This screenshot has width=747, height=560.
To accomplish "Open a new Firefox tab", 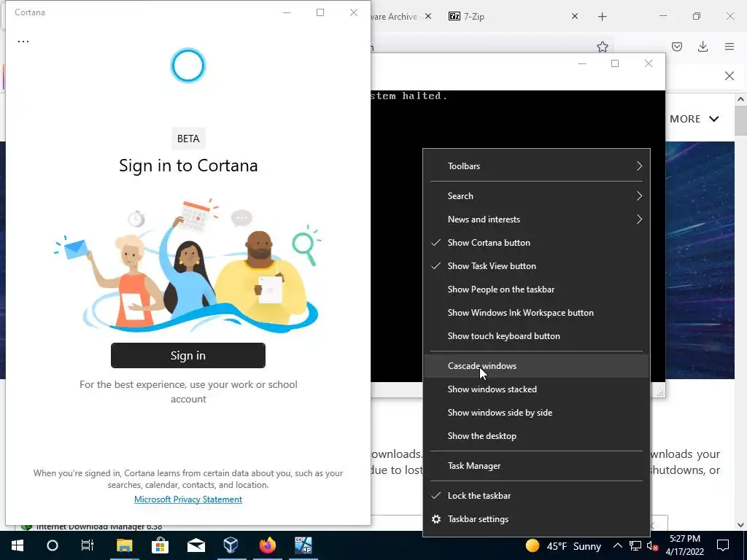I will click(x=602, y=17).
